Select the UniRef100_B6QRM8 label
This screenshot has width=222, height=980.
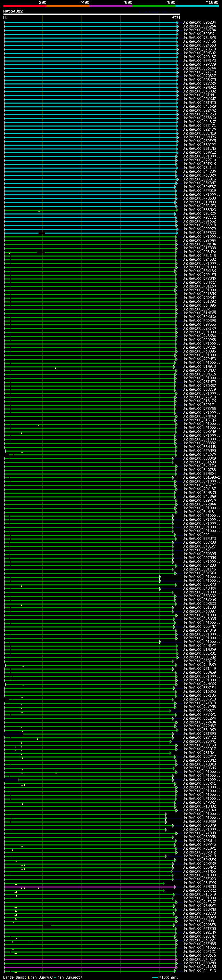(x=199, y=909)
